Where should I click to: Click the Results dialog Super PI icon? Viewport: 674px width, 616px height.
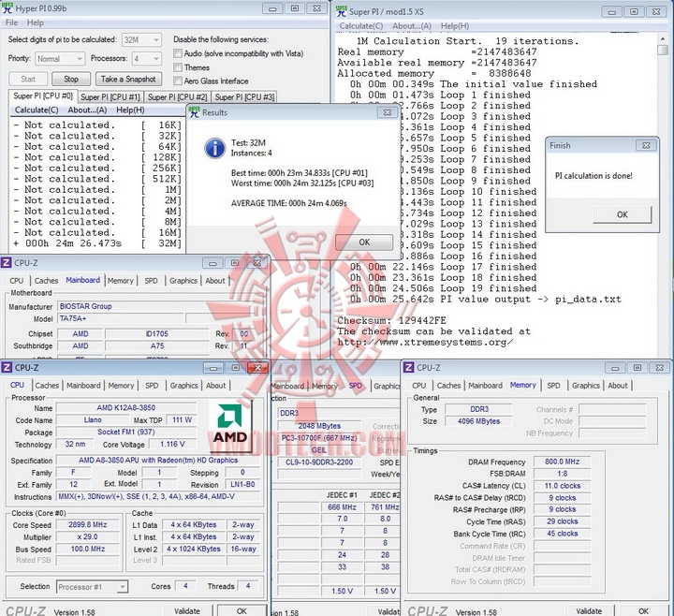[x=195, y=111]
